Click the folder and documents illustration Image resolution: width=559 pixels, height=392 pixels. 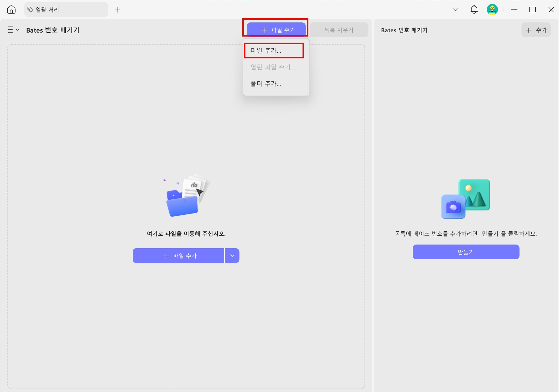click(x=187, y=195)
